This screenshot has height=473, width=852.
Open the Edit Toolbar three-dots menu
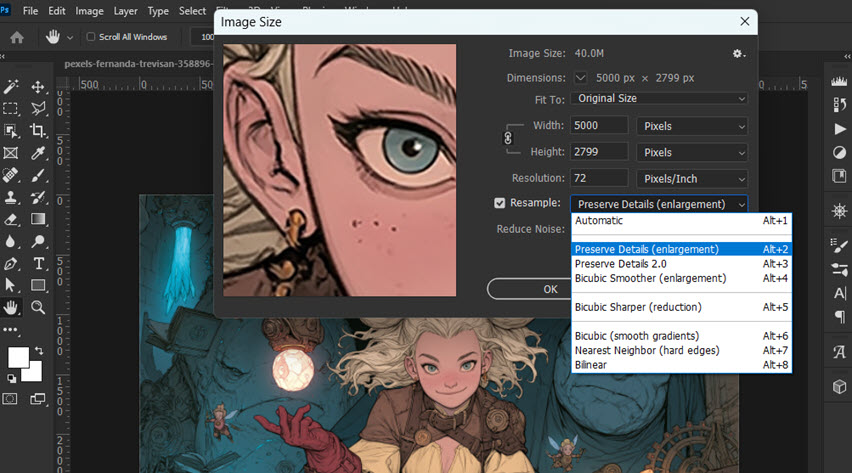point(11,329)
